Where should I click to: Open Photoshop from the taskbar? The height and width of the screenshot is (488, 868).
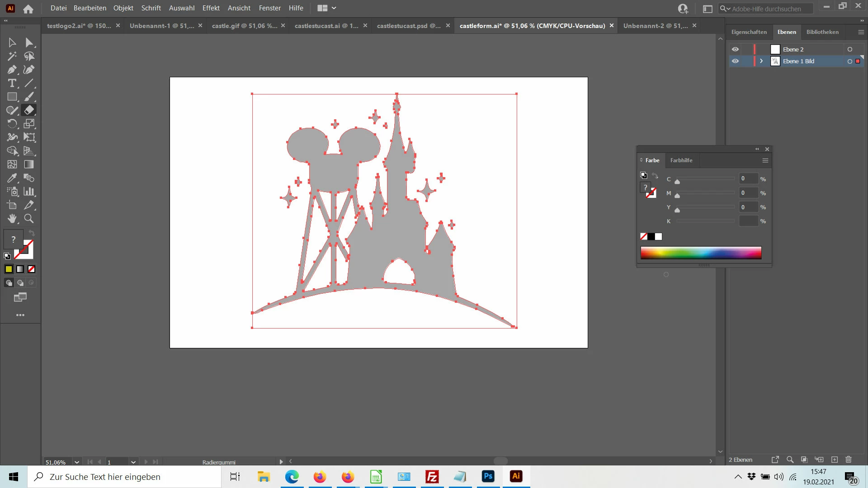point(488,477)
